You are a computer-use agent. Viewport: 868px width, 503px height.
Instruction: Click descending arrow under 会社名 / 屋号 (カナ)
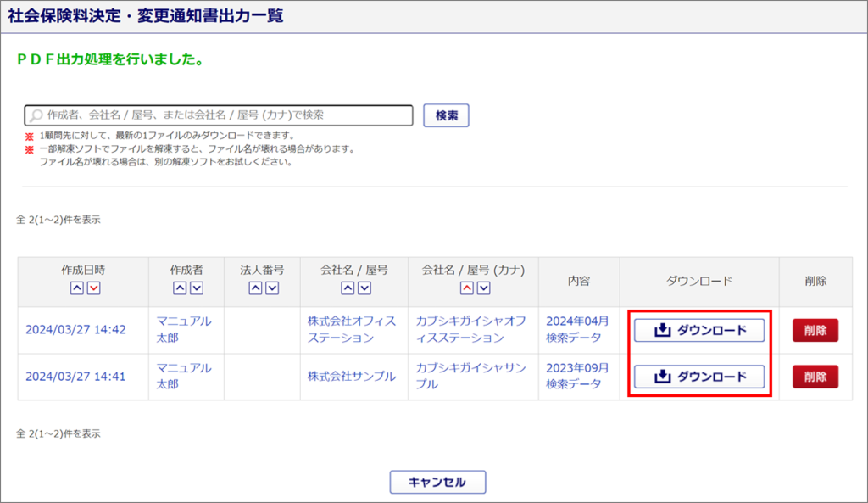pos(483,288)
